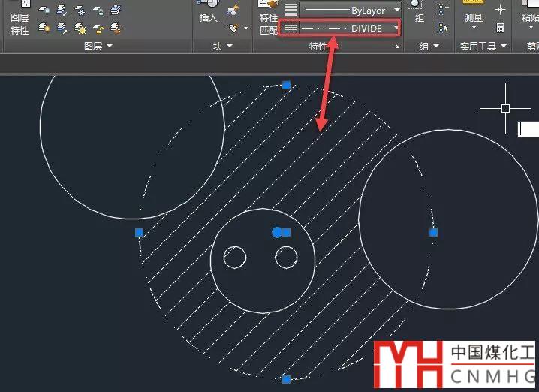Click the Insert block (插入) button
539x392 pixels.
click(209, 17)
